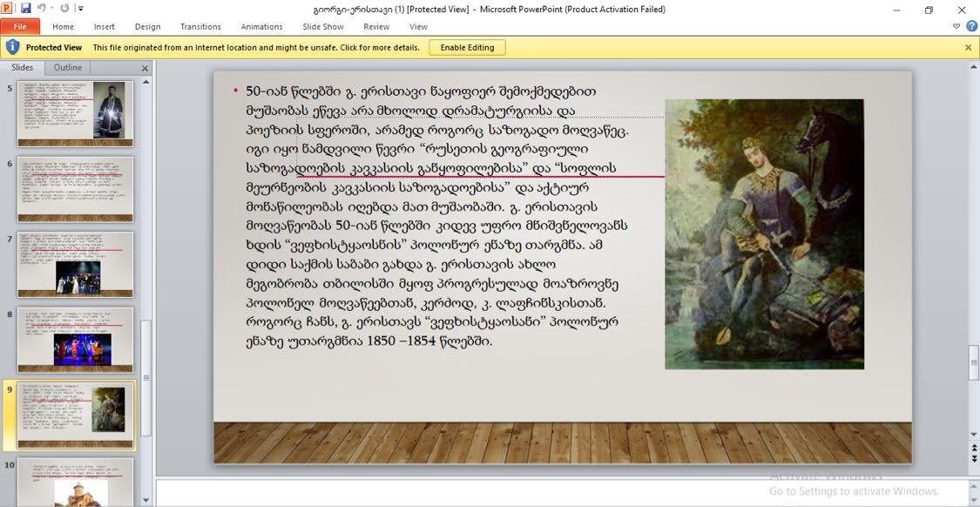The height and width of the screenshot is (507, 980).
Task: Switch to the Outline pane tab
Action: 67,68
